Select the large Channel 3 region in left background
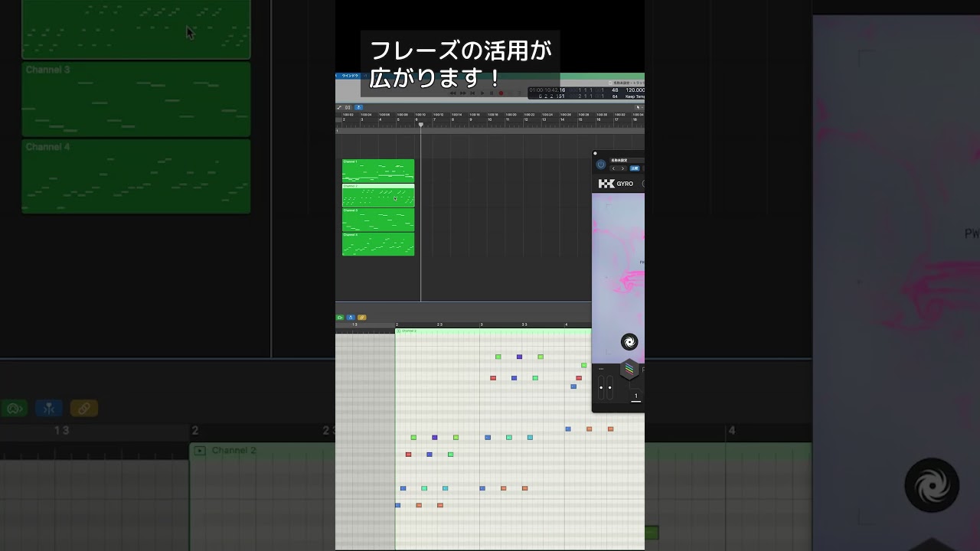Screen dimensions: 980x551 click(136, 99)
